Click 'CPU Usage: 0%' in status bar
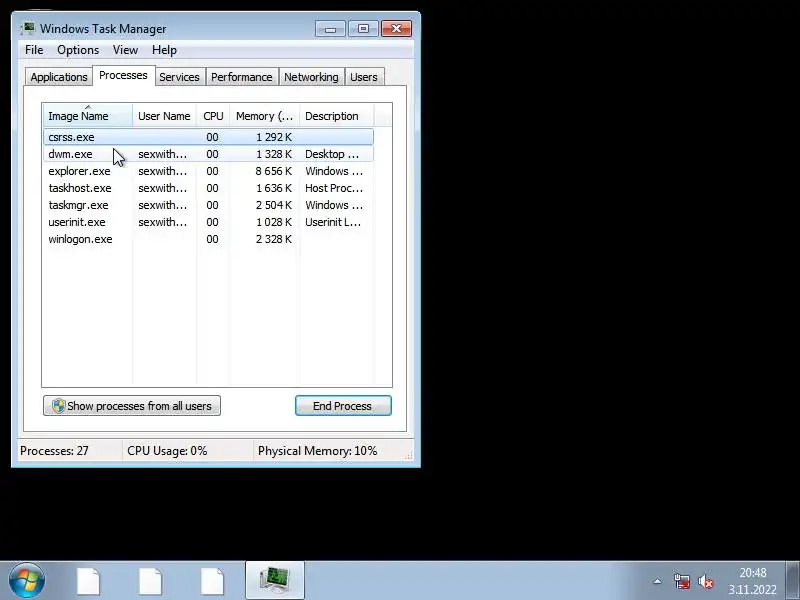This screenshot has height=600, width=800. (x=167, y=451)
